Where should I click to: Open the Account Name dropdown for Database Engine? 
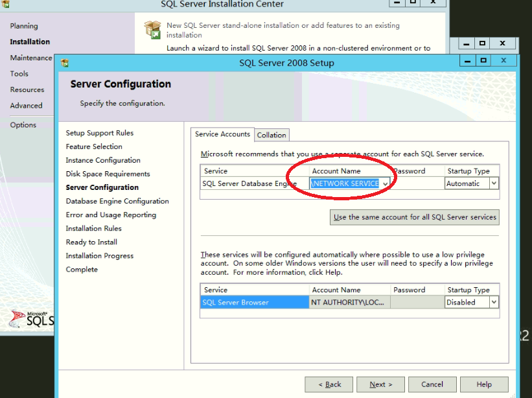point(385,183)
